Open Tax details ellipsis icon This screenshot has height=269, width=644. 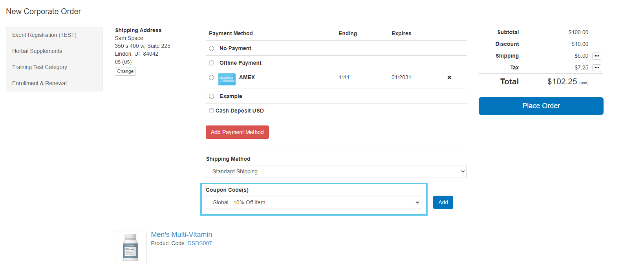(x=596, y=68)
